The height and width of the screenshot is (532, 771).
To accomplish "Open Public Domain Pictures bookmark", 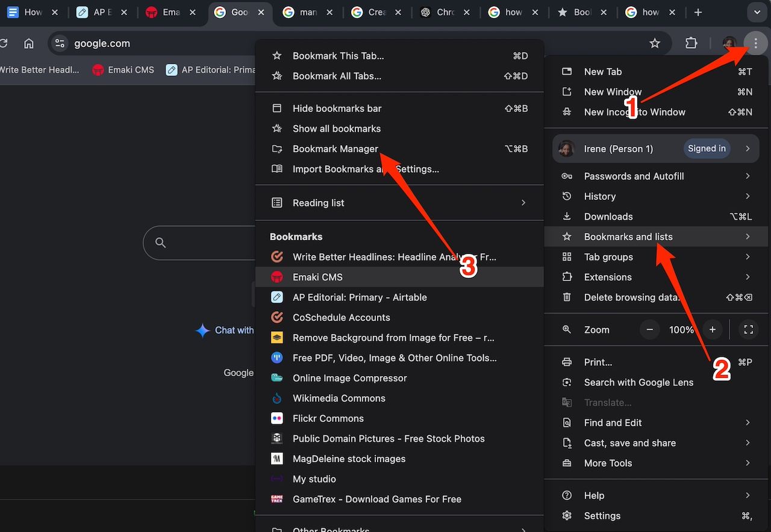I will (x=399, y=438).
